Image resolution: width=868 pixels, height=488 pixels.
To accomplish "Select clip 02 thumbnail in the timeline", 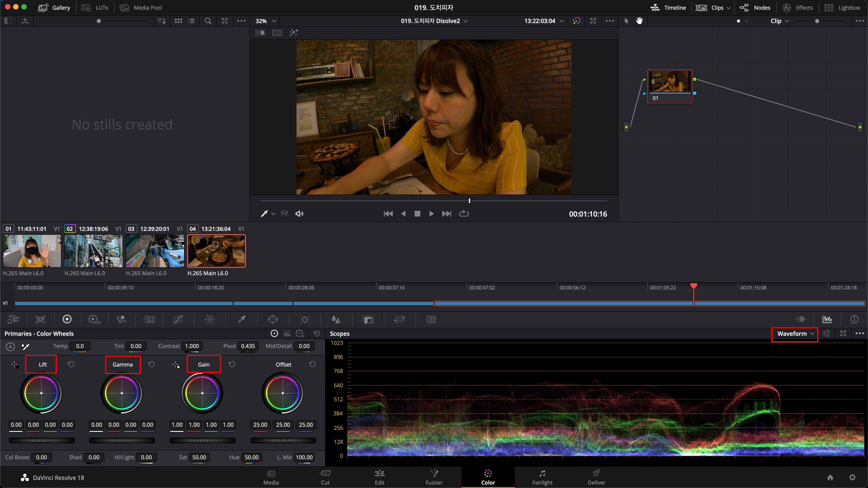I will (93, 251).
